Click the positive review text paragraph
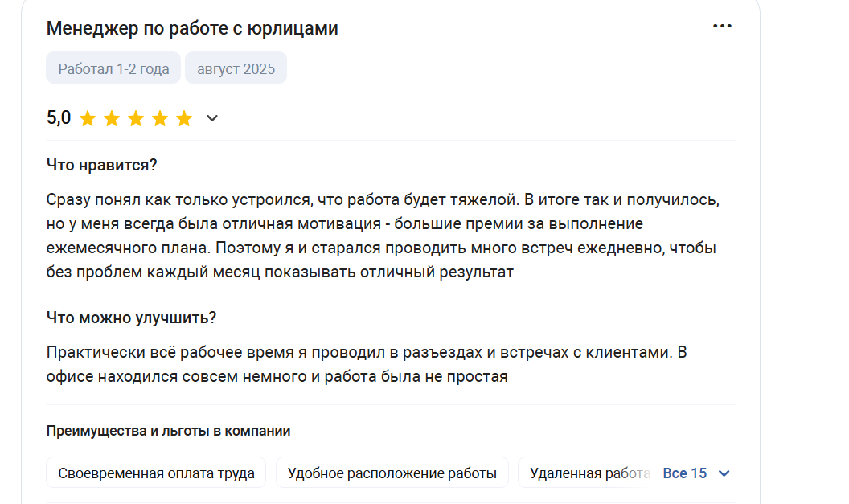849x504 pixels. point(383,236)
